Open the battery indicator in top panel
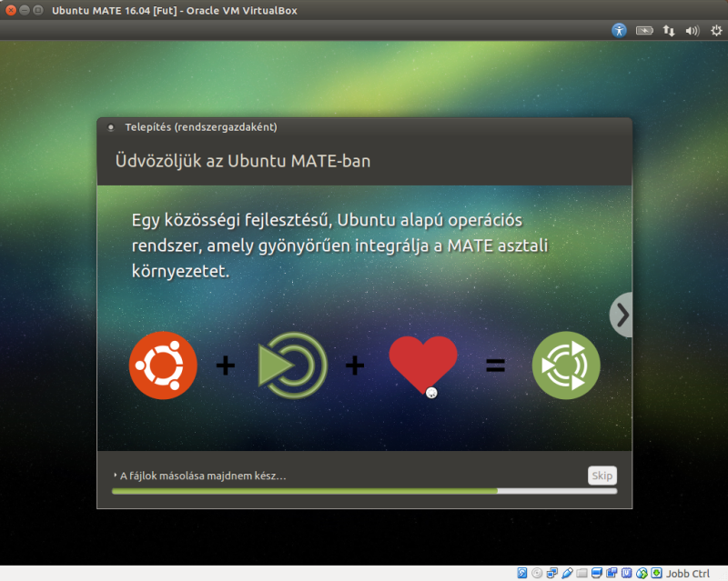728x581 pixels. (x=644, y=31)
